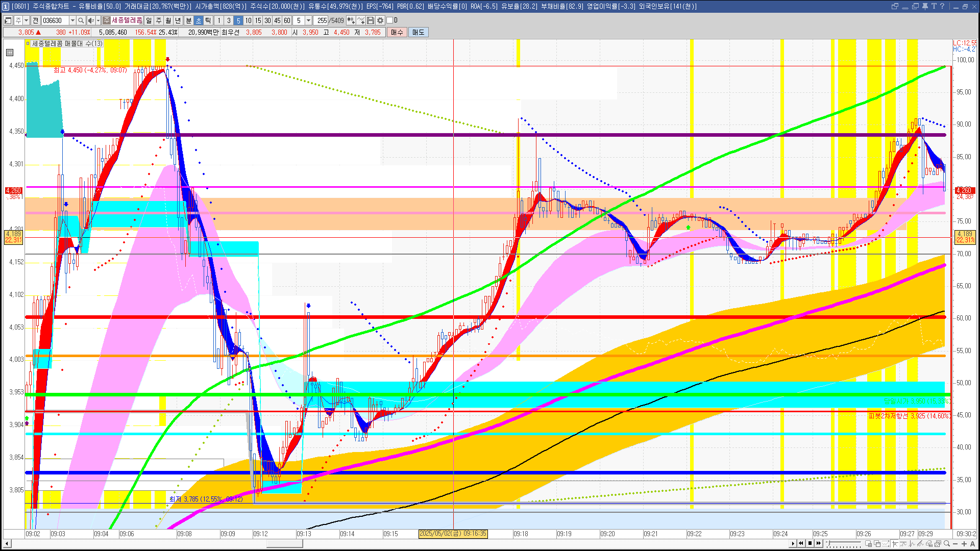Image resolution: width=980 pixels, height=551 pixels.
Task: Open the speaker options dropdown arrow
Action: point(98,20)
